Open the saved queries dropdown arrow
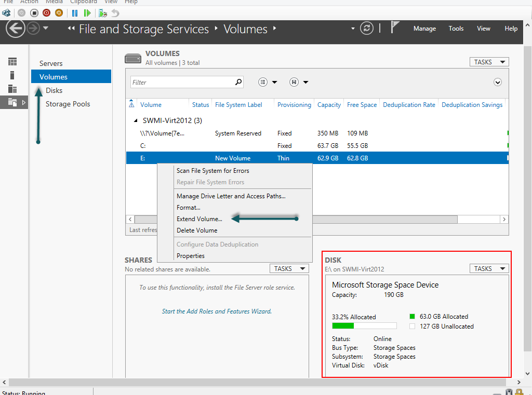 click(x=305, y=83)
